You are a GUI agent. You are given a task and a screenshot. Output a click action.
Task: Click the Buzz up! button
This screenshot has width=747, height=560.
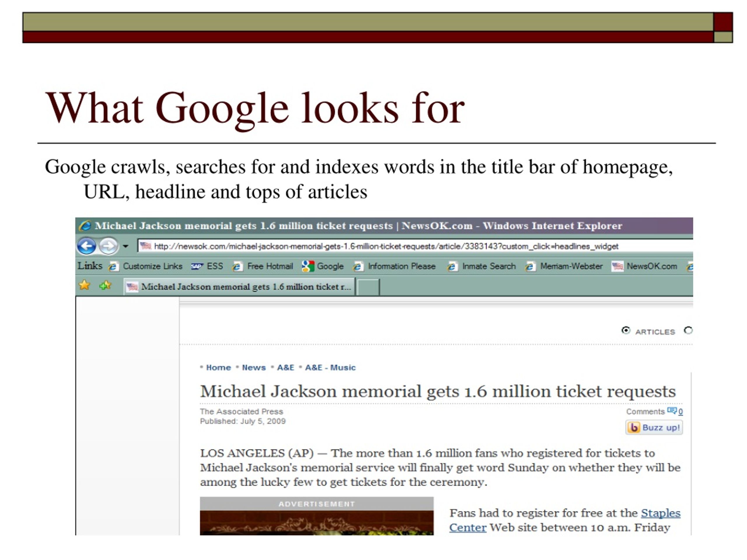pyautogui.click(x=654, y=428)
